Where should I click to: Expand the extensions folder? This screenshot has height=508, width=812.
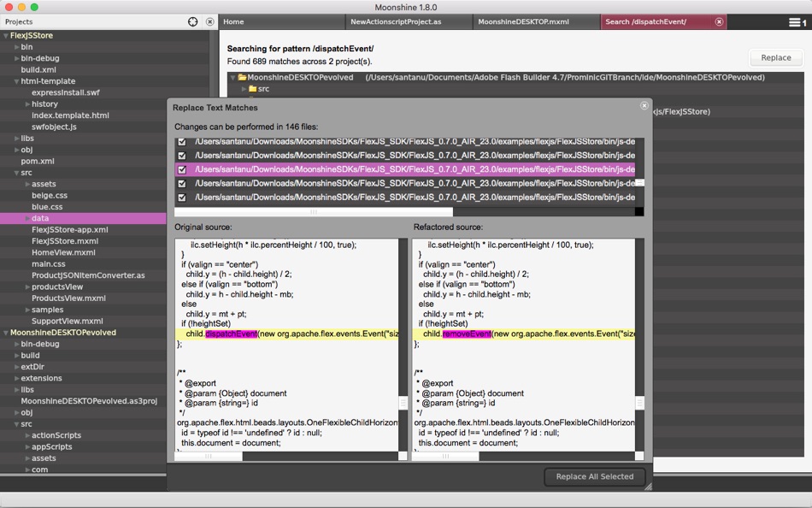click(x=16, y=378)
